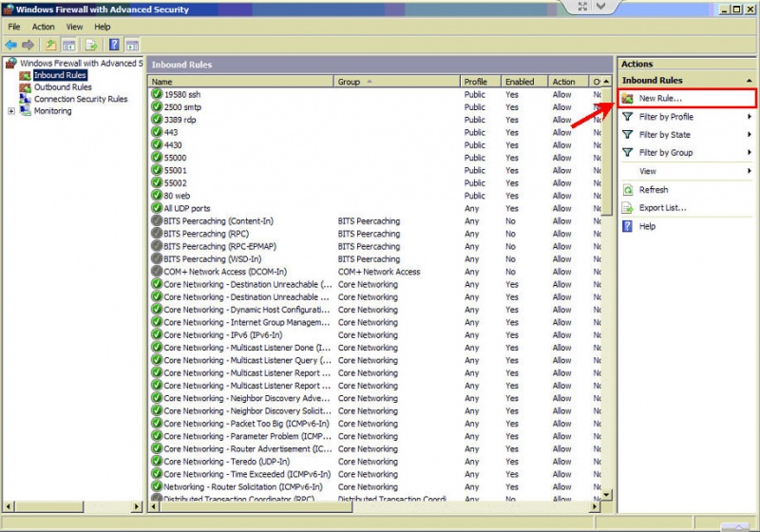760x532 pixels.
Task: Click the Outbound Rules tree icon
Action: 26,87
